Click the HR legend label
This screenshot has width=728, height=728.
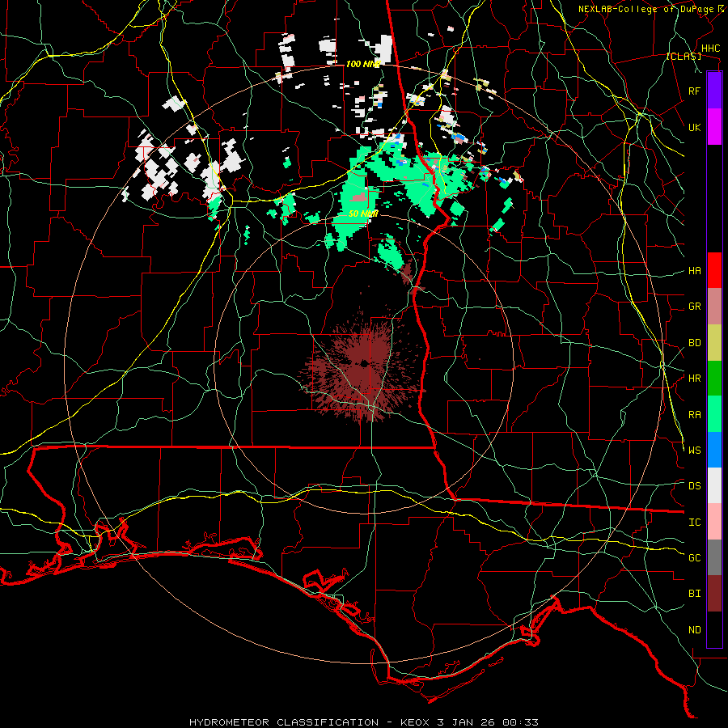pyautogui.click(x=695, y=379)
